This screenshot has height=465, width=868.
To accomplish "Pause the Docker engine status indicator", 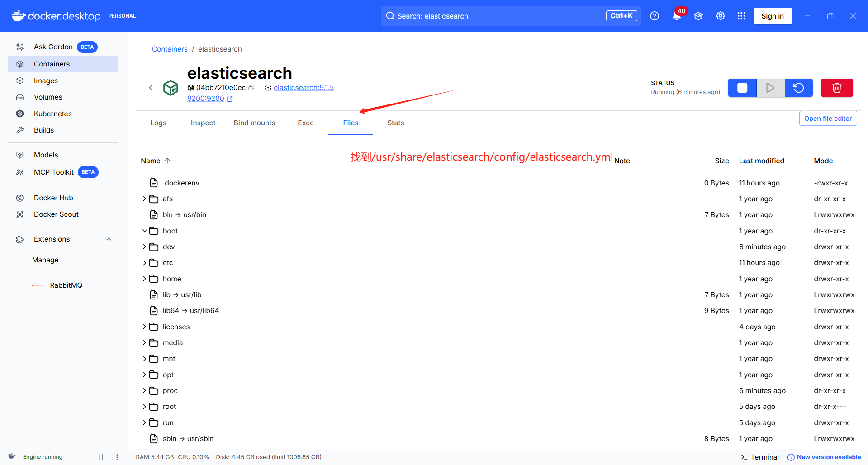I will [x=100, y=457].
